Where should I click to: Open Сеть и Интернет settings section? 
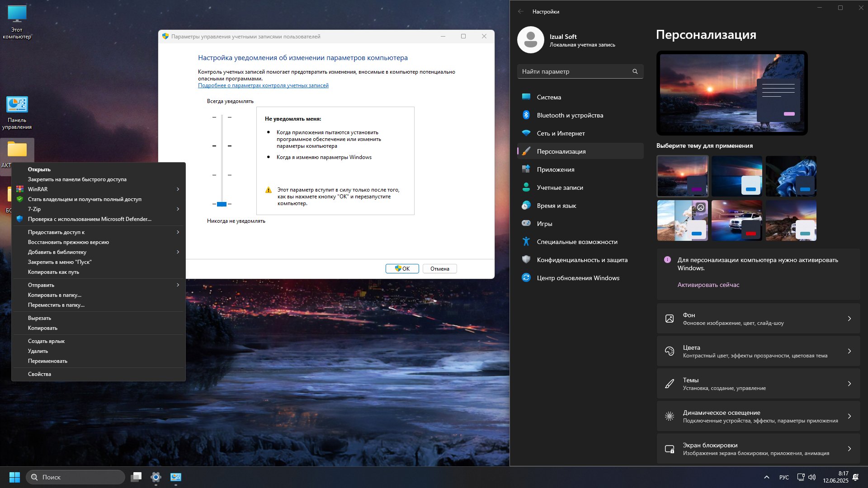pos(561,133)
